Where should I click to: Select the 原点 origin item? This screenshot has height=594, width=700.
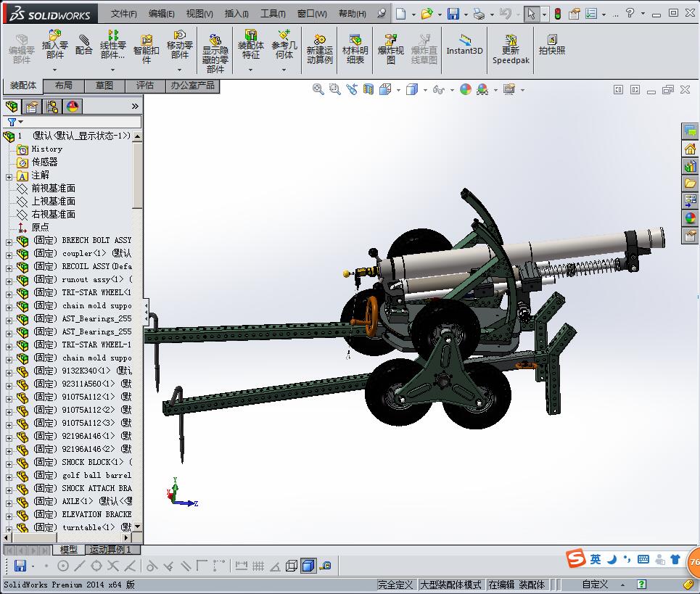[x=40, y=227]
